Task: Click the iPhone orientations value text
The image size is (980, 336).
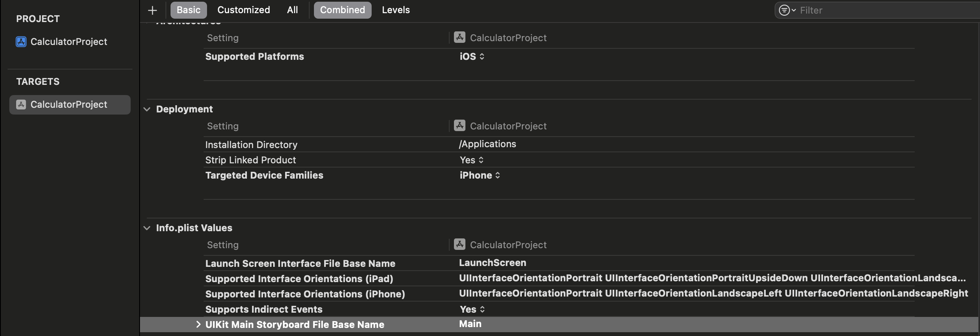Action: point(714,293)
